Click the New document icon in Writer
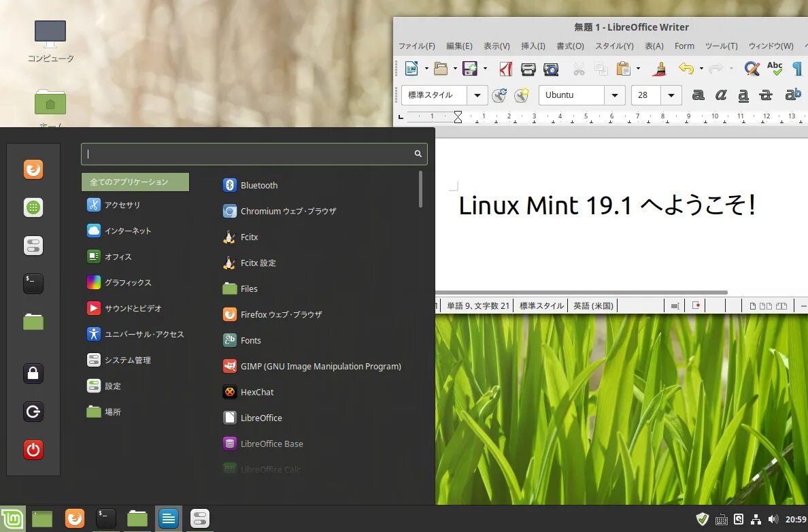 tap(411, 68)
